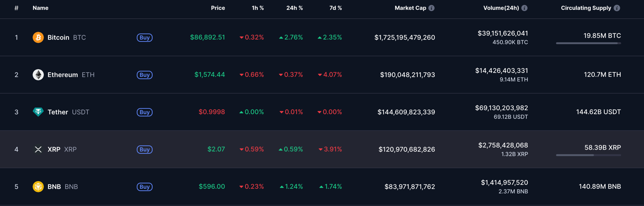
Task: Click Bitcoin market cap $1,725,195,479,260
Action: tap(404, 37)
